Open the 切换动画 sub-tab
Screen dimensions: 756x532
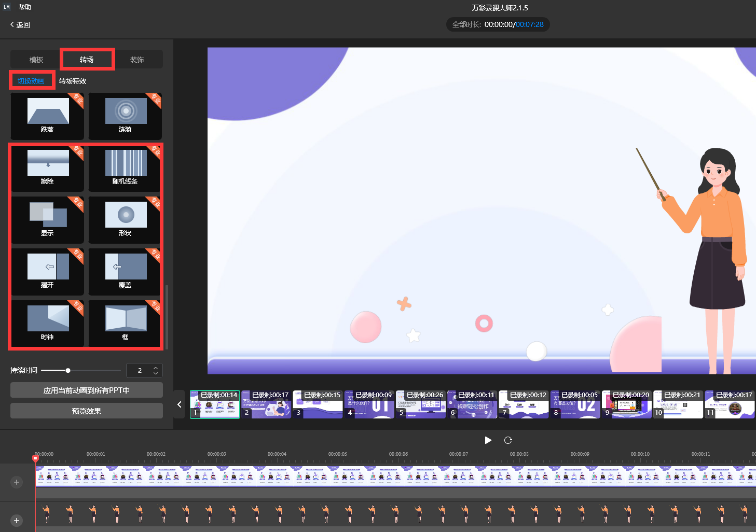pos(31,81)
